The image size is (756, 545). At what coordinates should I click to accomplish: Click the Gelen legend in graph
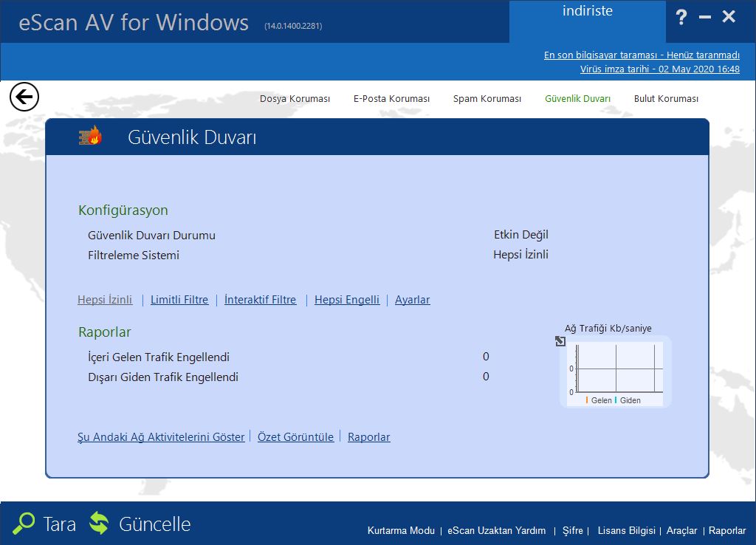point(598,400)
